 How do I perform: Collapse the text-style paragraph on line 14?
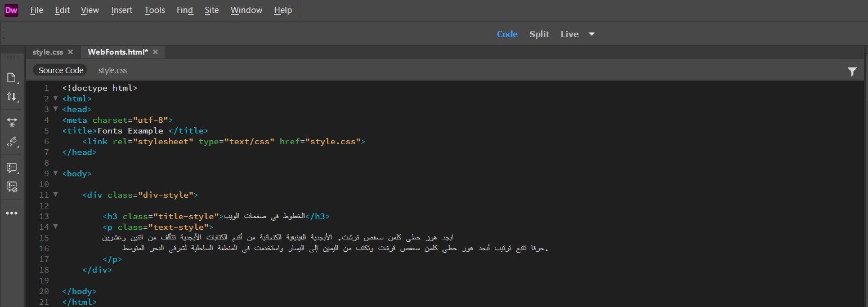coord(55,227)
